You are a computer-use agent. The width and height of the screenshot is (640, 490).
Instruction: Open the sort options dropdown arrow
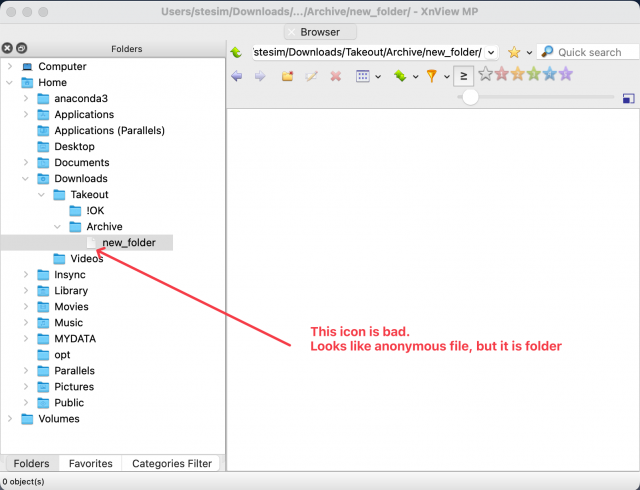click(x=416, y=76)
